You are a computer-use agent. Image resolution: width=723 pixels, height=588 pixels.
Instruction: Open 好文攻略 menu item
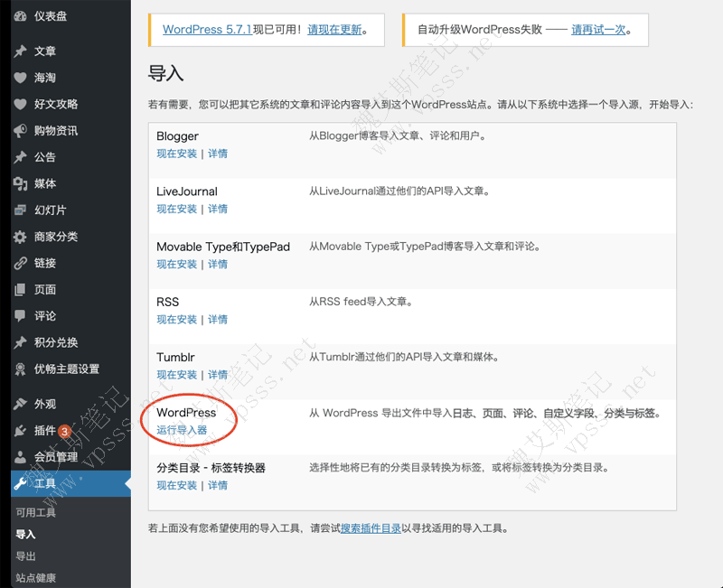point(56,104)
